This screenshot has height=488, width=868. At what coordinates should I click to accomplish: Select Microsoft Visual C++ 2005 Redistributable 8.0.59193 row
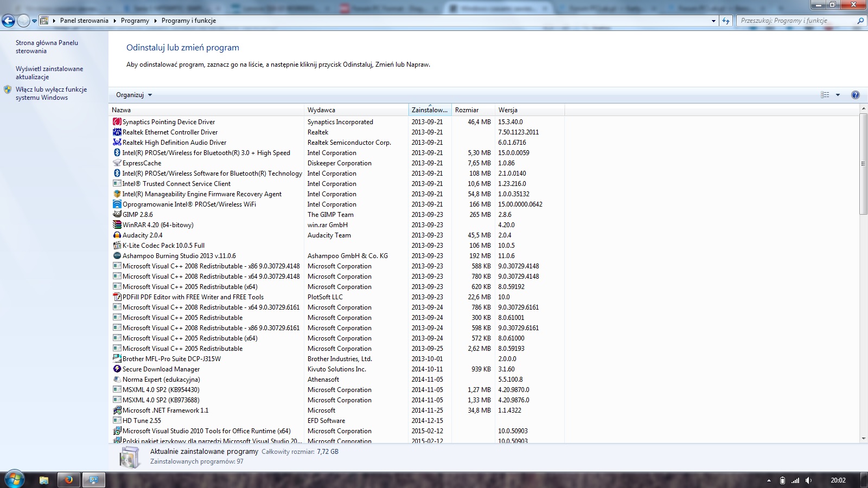336,349
